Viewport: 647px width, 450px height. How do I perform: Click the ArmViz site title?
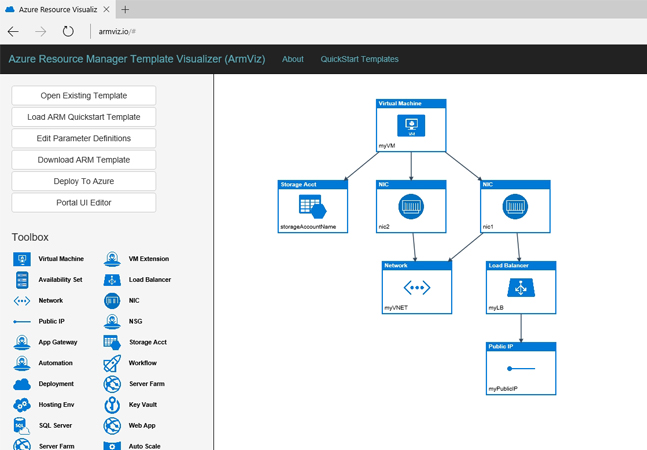click(137, 59)
